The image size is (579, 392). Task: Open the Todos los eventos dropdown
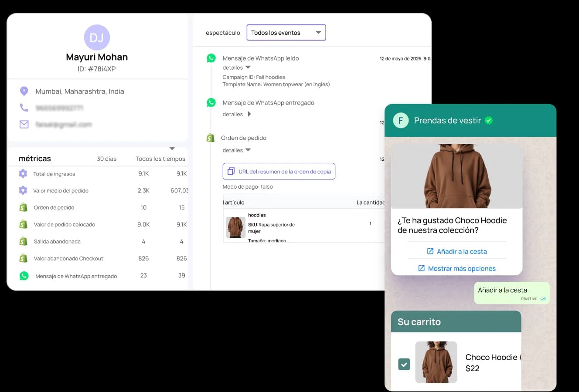coord(286,33)
